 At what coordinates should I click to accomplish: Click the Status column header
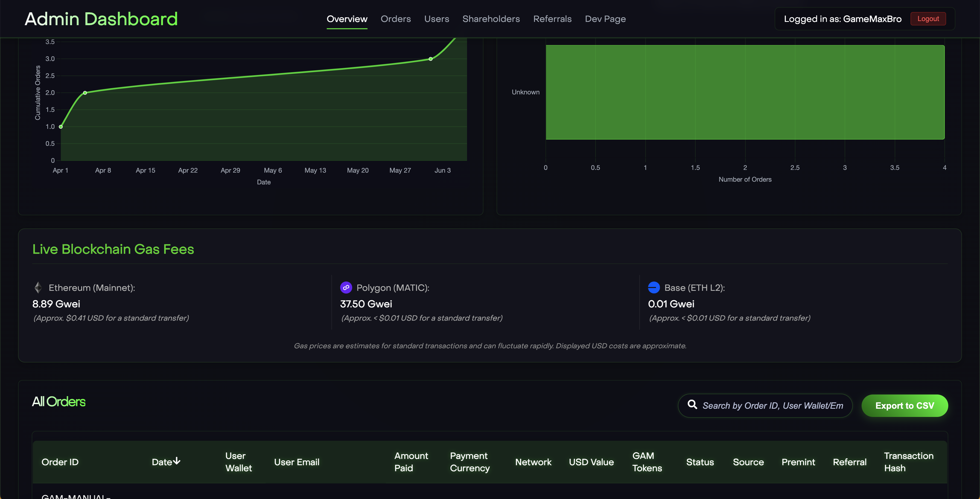700,462
